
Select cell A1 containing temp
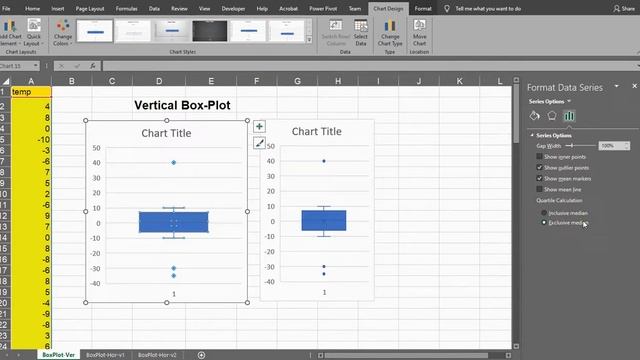[31, 92]
